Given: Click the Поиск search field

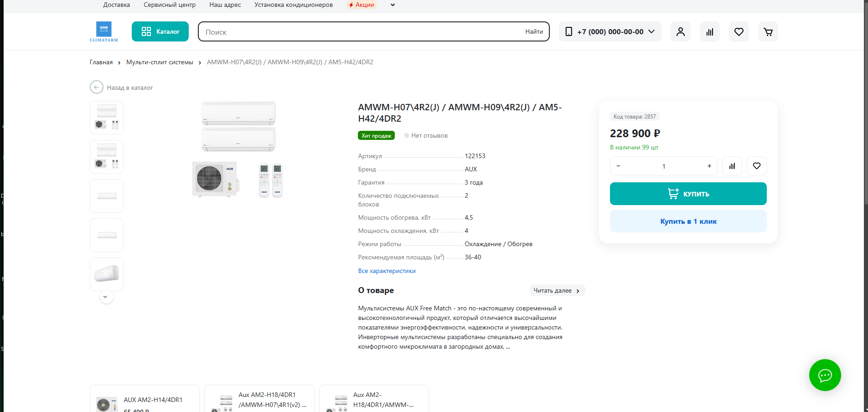Looking at the screenshot, I should (x=360, y=32).
